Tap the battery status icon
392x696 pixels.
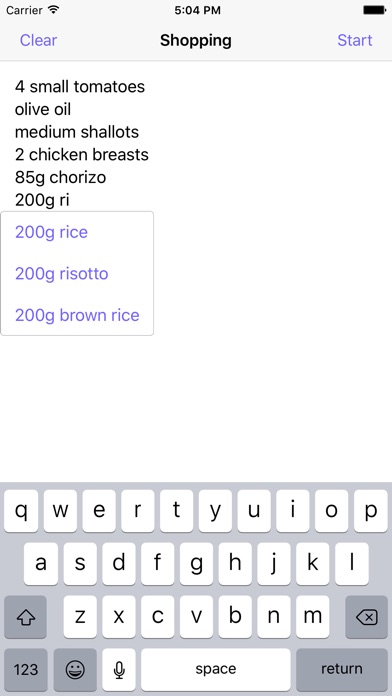tap(374, 10)
